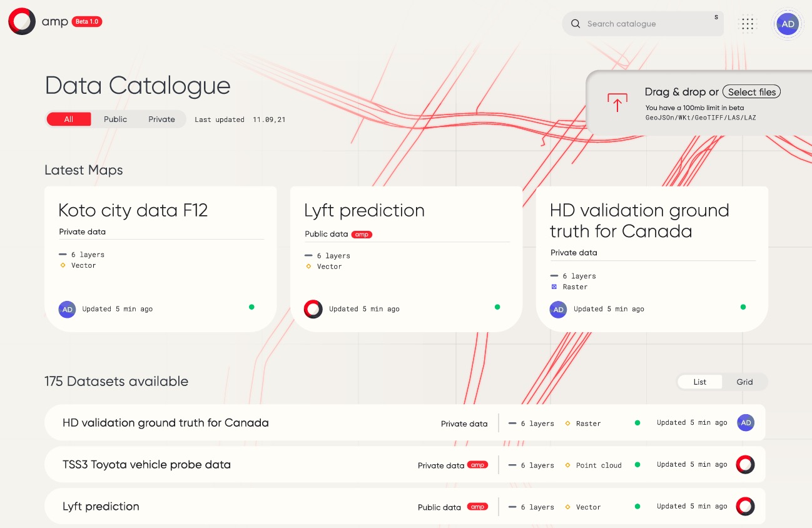Click amp owner icon in TSS3 Toyota row
This screenshot has width=812, height=528.
[x=745, y=465]
